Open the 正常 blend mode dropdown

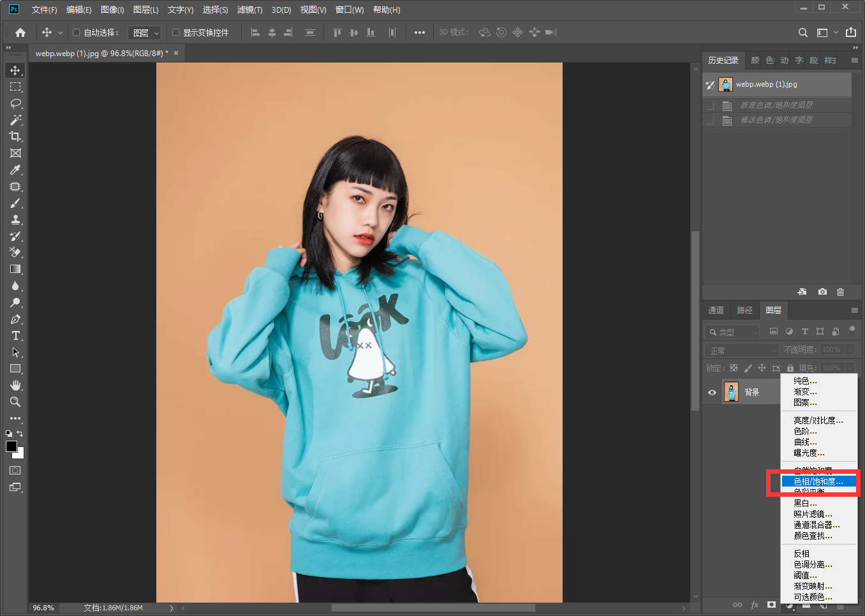pos(742,351)
